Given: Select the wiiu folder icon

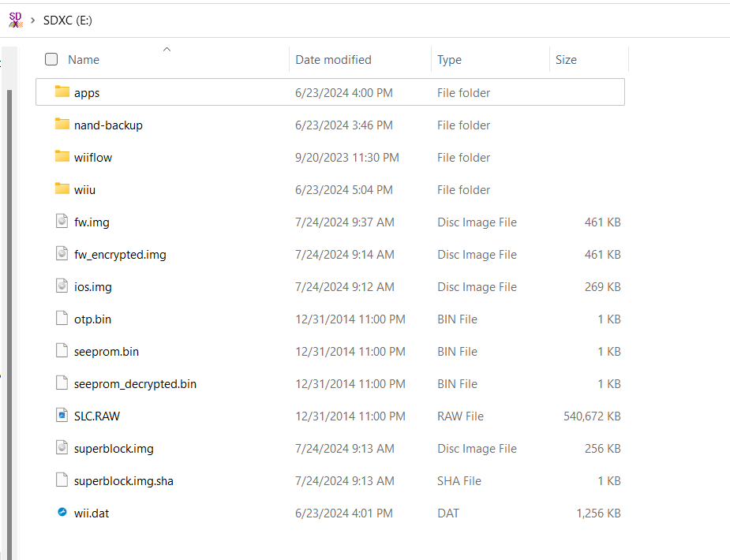Looking at the screenshot, I should (x=62, y=189).
